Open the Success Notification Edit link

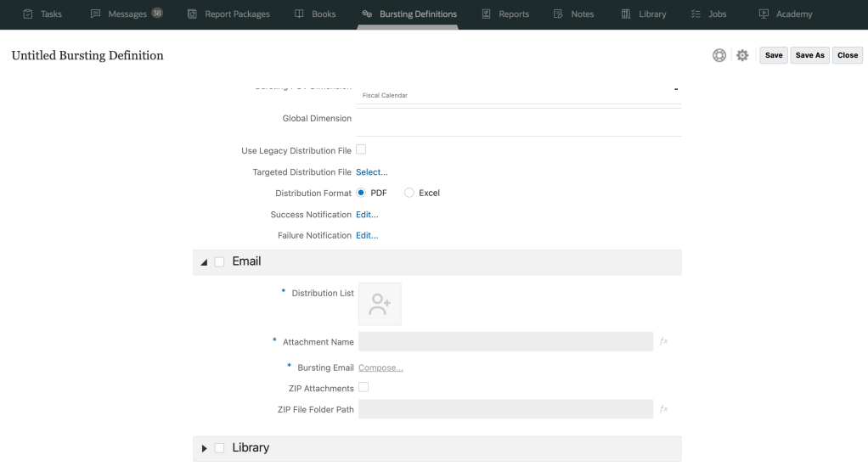coord(367,215)
